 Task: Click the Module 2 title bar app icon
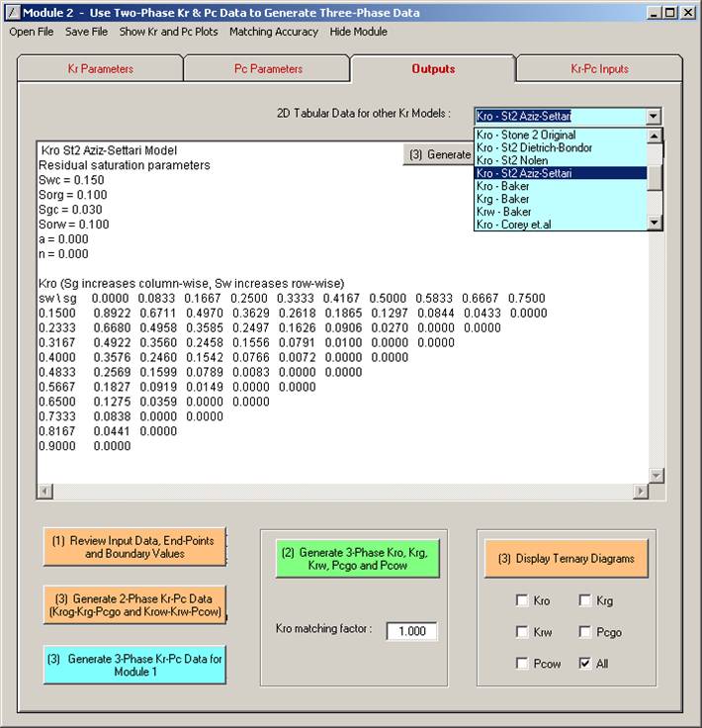pos(13,13)
